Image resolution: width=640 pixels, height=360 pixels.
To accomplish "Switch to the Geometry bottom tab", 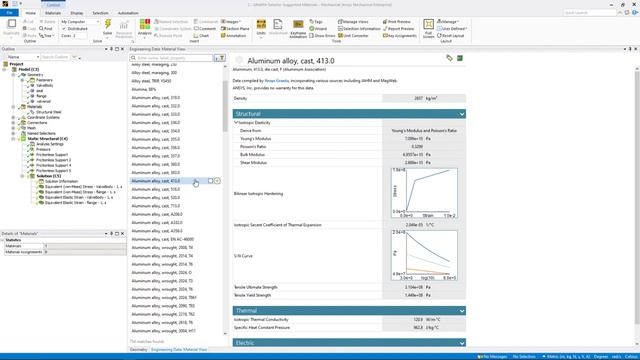I will [138, 350].
